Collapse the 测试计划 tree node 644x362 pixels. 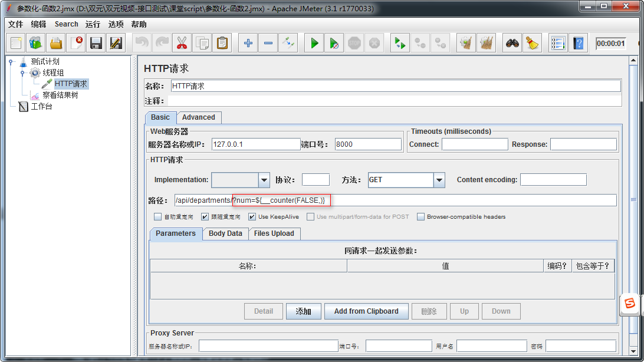tap(11, 62)
